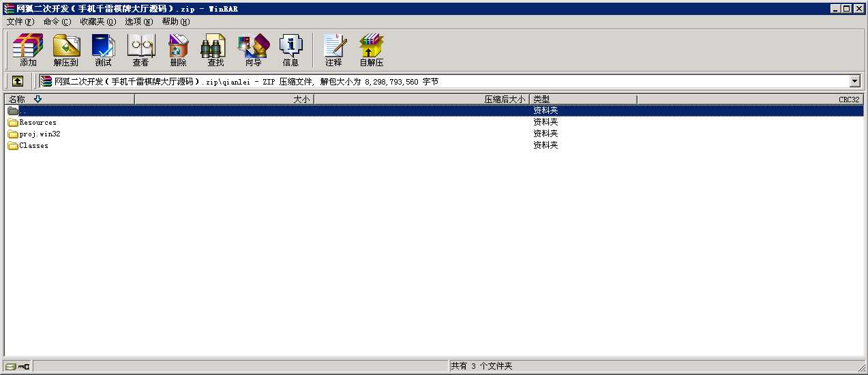Click the Classes folder icon
This screenshot has height=375, width=868.
12,146
